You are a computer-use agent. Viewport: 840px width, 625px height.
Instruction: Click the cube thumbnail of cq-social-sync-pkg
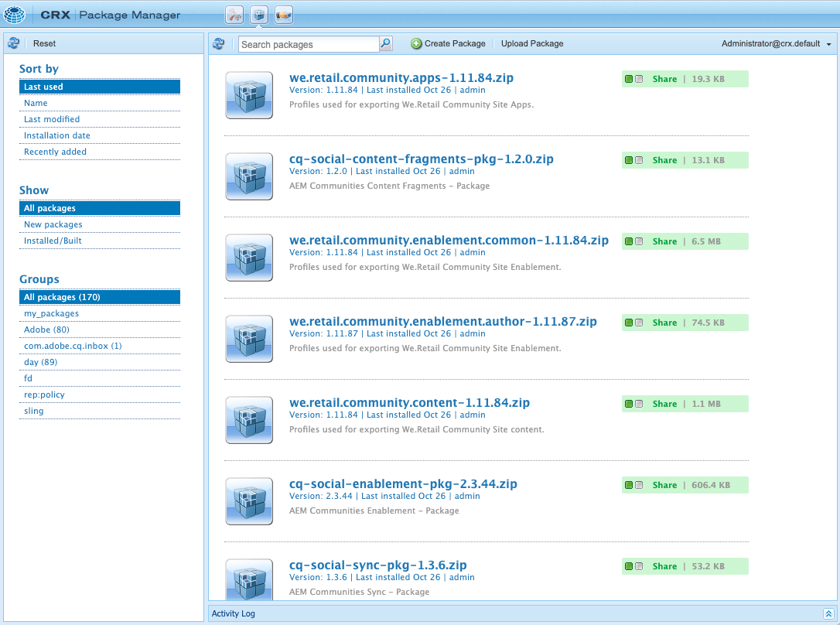tap(249, 579)
